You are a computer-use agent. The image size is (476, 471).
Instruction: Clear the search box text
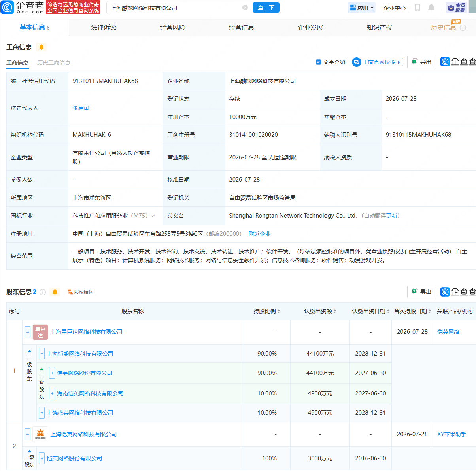(245, 8)
